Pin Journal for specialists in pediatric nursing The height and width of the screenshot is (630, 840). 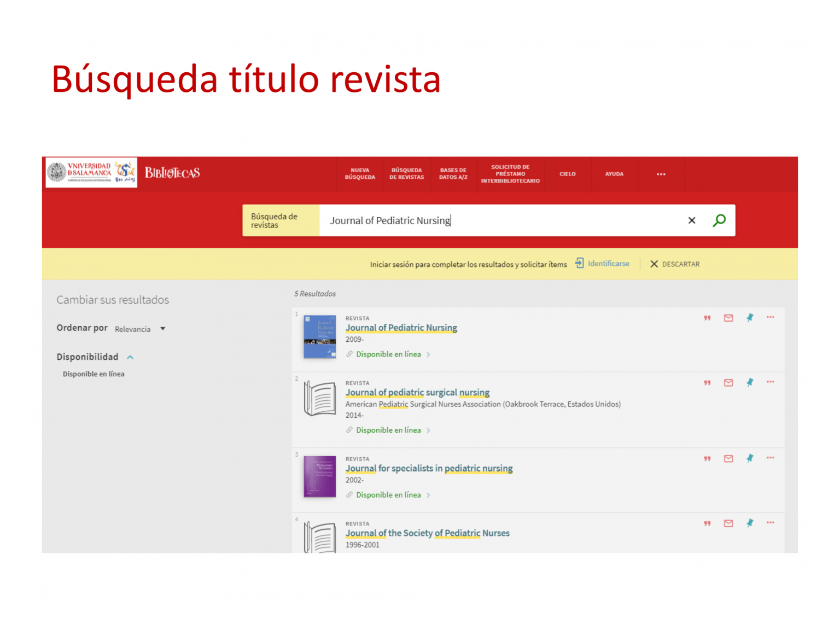[x=750, y=459]
